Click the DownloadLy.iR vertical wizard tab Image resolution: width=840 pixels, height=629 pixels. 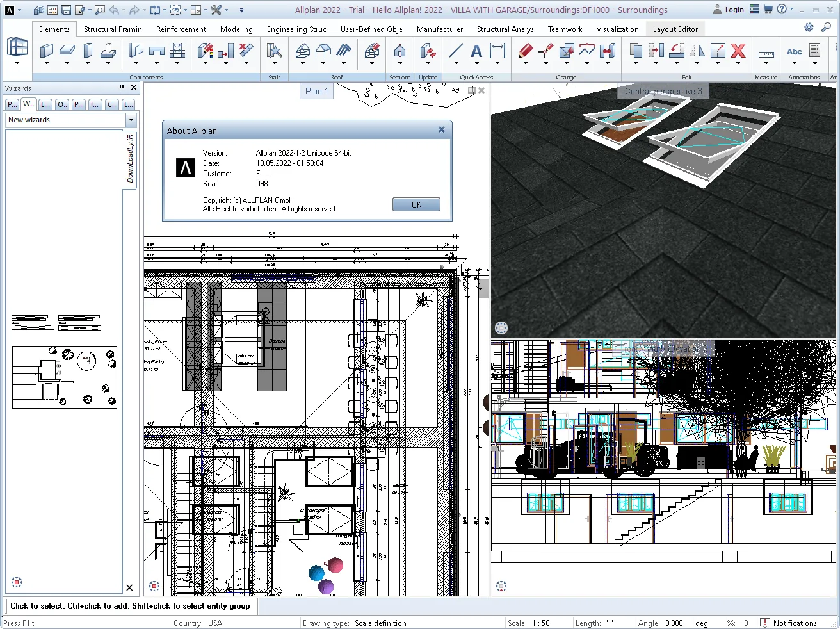(x=131, y=159)
